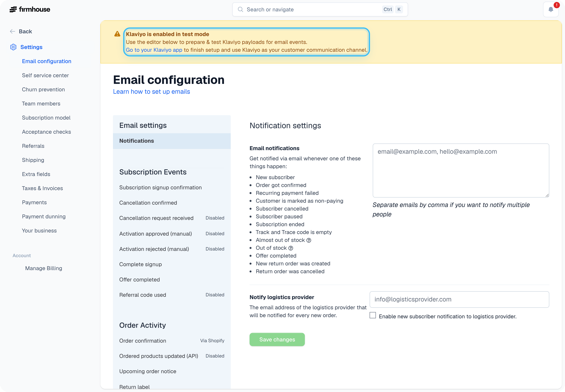The width and height of the screenshot is (565, 392).
Task: Click 'Return order was cancelled' text
Action: (x=290, y=271)
